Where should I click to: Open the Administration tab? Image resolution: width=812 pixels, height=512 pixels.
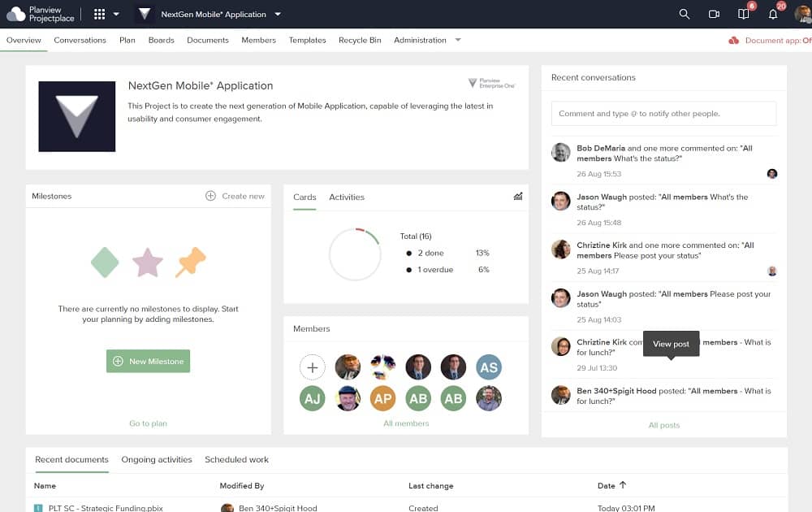(x=420, y=40)
